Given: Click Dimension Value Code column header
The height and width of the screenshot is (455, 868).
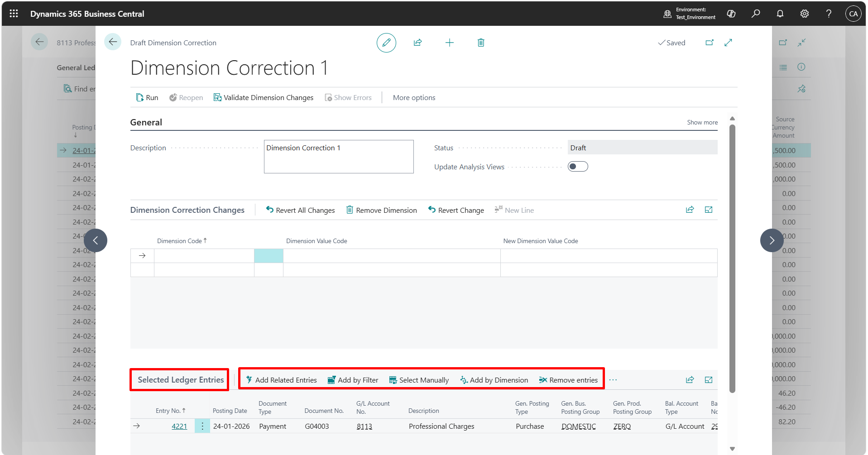Looking at the screenshot, I should pyautogui.click(x=317, y=241).
